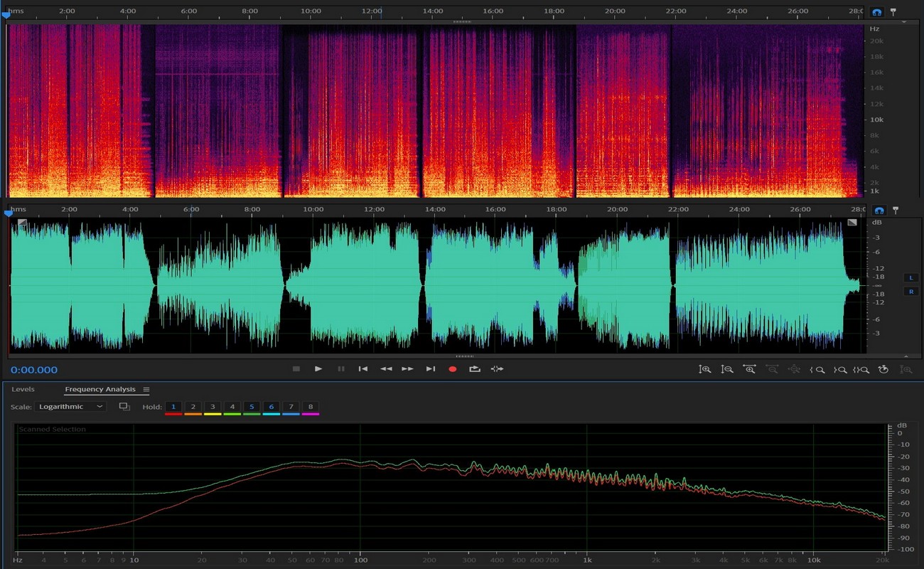Open the Frequency Analysis panel menu
The height and width of the screenshot is (569, 924).
pyautogui.click(x=146, y=390)
